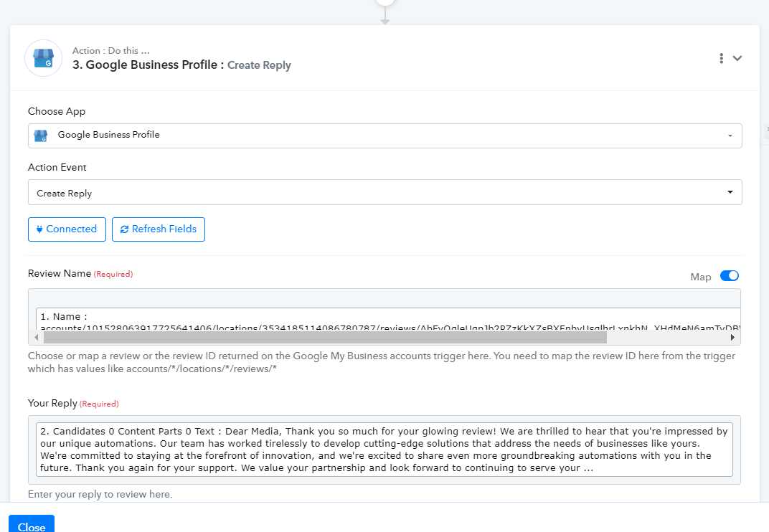Click the connector arrow above the action step
The image size is (769, 532).
pyautogui.click(x=385, y=15)
